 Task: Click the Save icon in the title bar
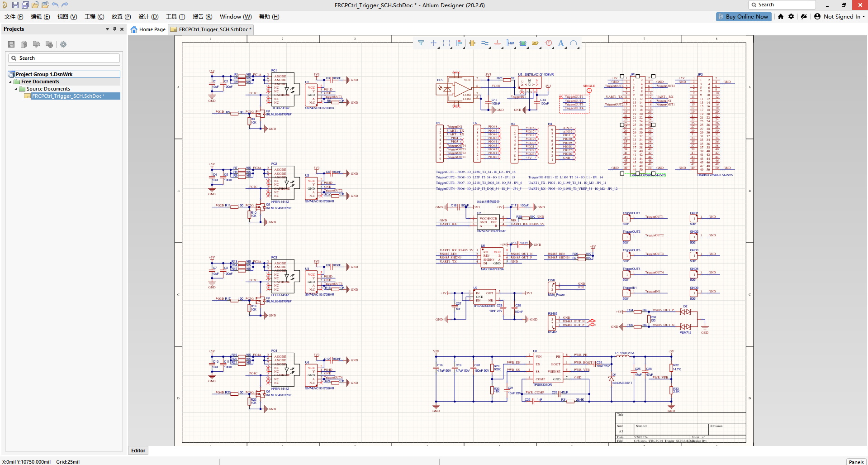(15, 5)
